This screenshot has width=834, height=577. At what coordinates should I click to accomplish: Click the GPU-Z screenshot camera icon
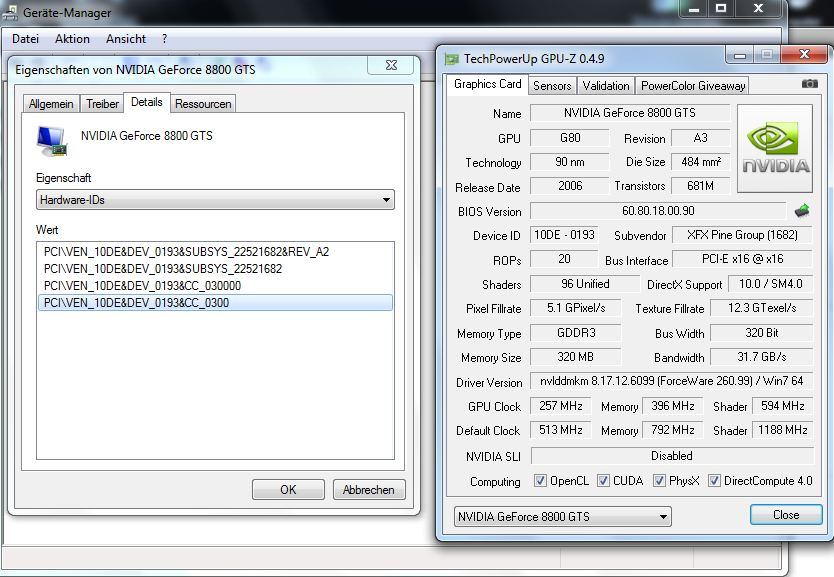click(x=810, y=84)
